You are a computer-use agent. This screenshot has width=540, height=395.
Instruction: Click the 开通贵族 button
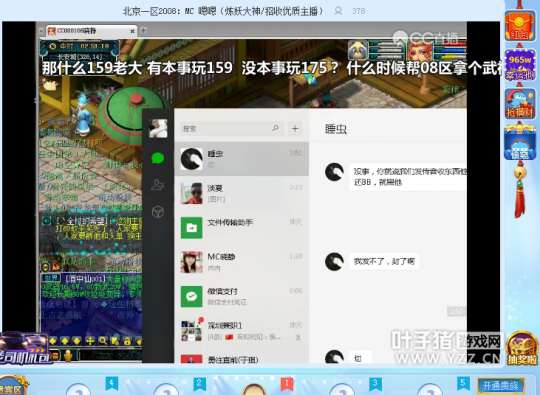[501, 385]
